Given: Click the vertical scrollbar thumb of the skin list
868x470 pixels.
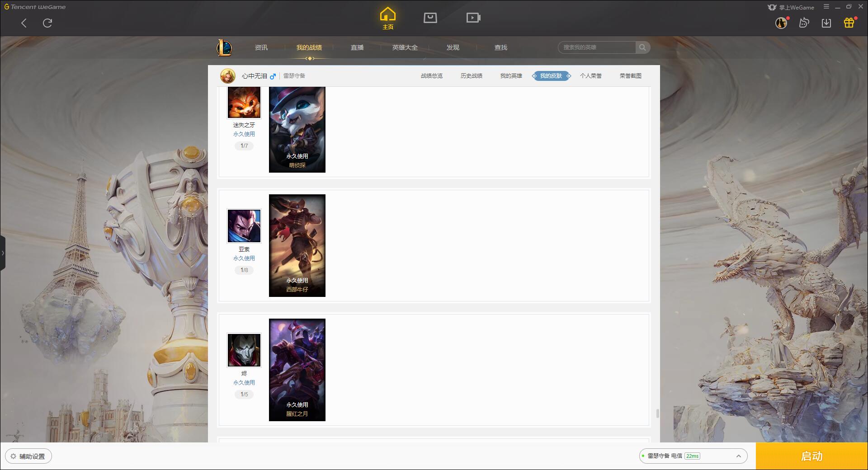Looking at the screenshot, I should 657,414.
